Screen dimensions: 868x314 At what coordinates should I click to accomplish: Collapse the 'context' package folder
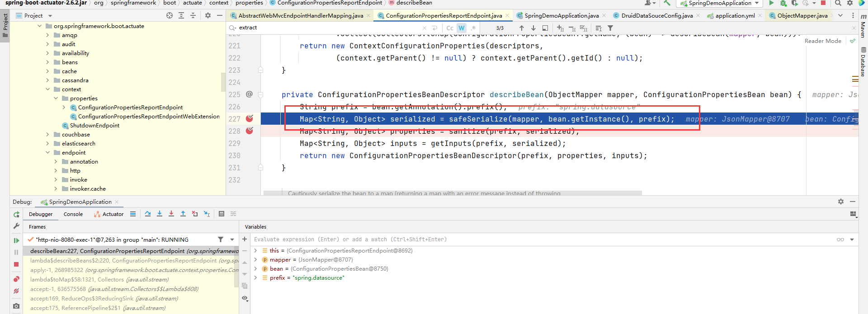[47, 89]
